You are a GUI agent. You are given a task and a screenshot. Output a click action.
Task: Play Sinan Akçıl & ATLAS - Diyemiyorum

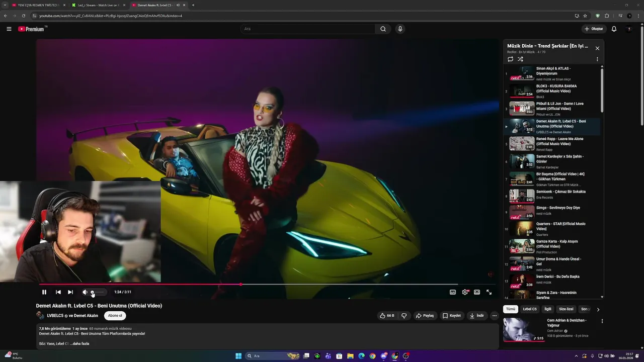[552, 73]
